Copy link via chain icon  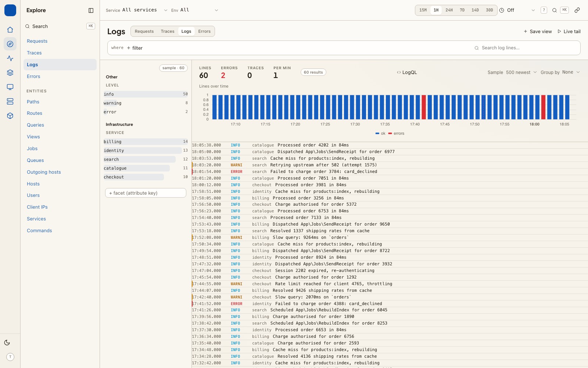coord(577,10)
